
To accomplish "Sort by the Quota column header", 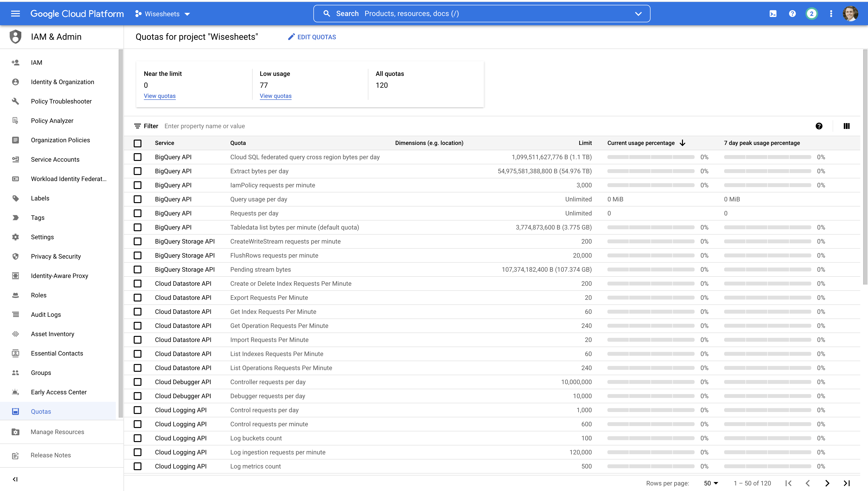I will pyautogui.click(x=238, y=143).
